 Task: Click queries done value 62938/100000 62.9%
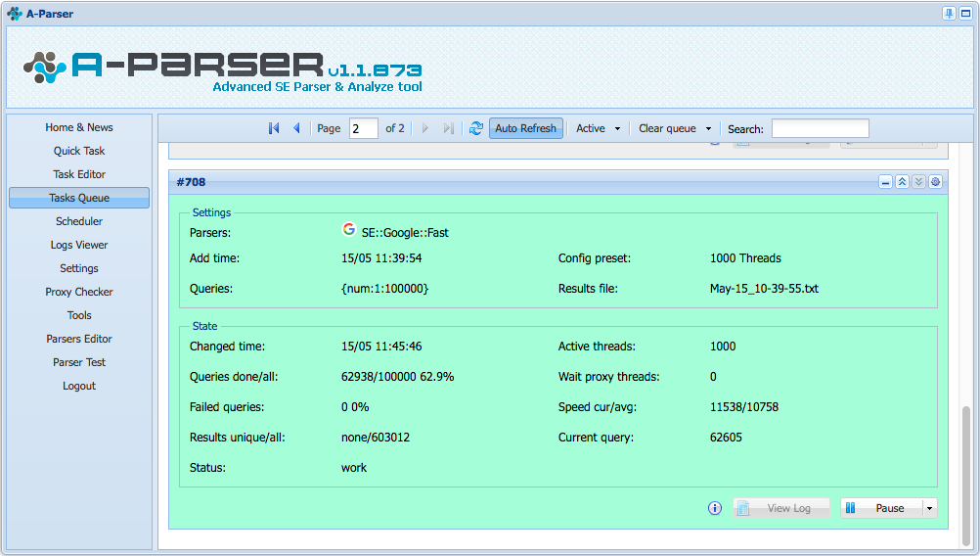click(397, 377)
